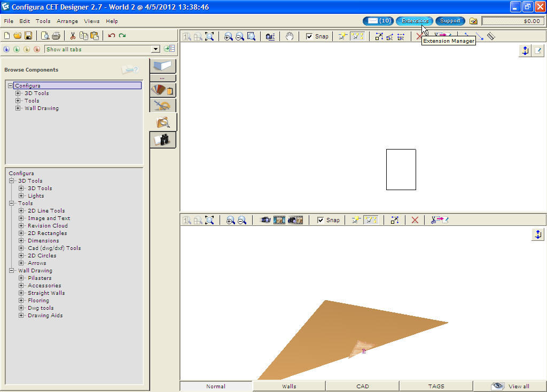Zoom out on the 2D view

(240, 36)
